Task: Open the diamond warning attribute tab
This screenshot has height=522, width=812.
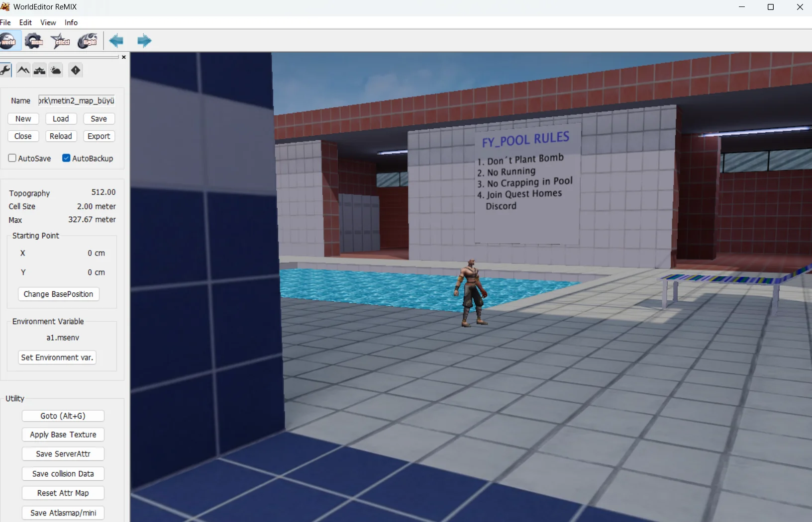Action: pos(75,70)
